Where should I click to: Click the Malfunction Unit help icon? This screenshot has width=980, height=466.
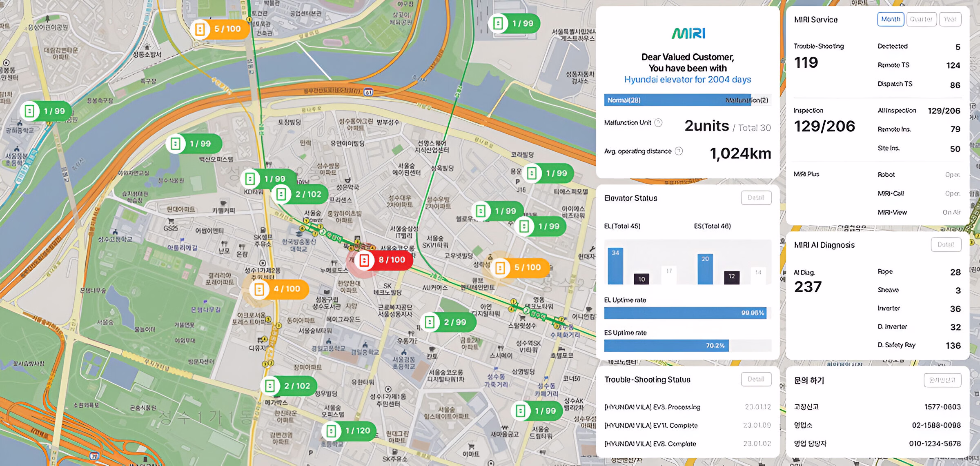click(x=658, y=123)
